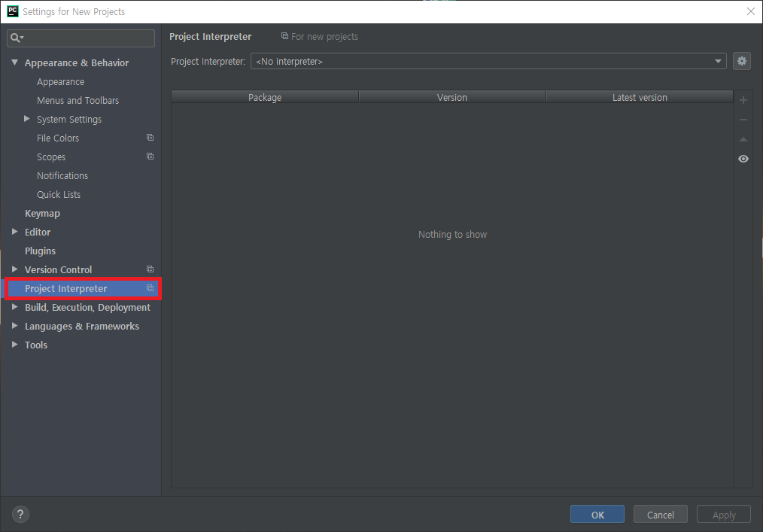Open the Project Interpreter dropdown

click(488, 62)
